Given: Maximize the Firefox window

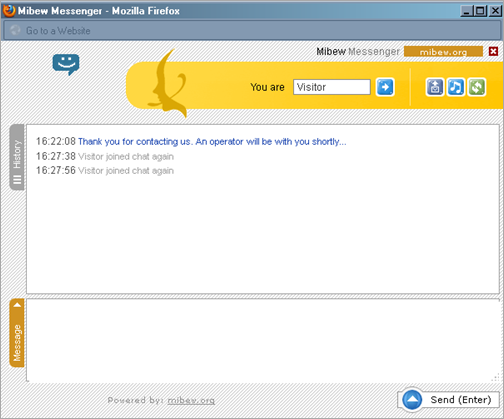Looking at the screenshot, I should pyautogui.click(x=480, y=11).
